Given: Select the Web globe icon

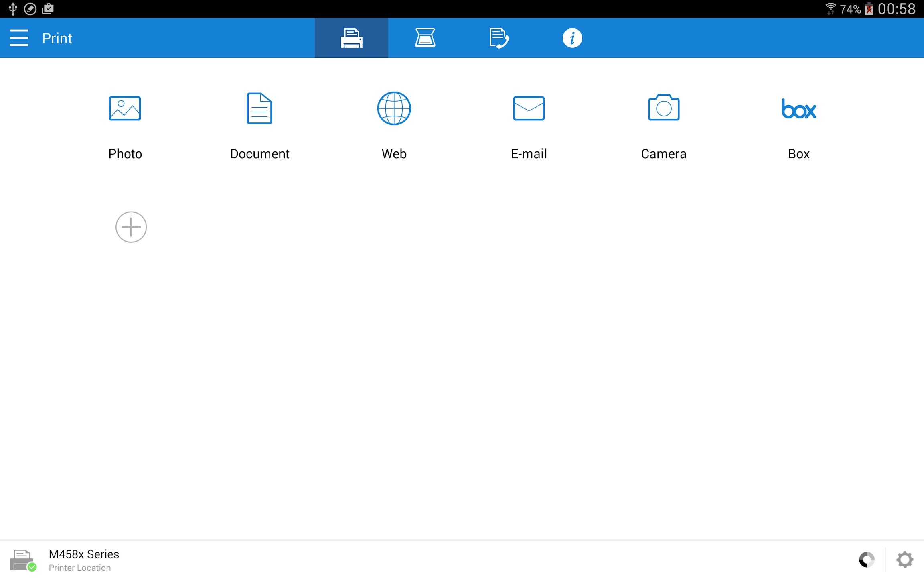Looking at the screenshot, I should [394, 108].
